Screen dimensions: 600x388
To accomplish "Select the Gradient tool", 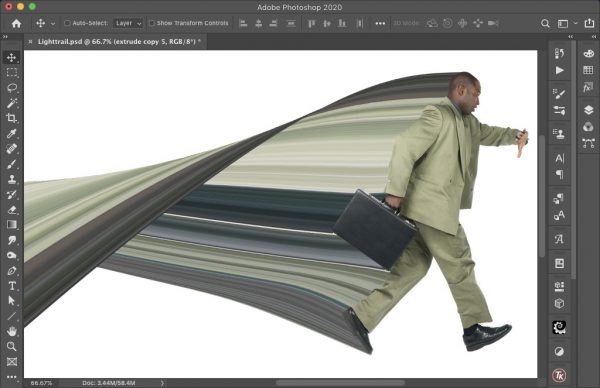I will 11,225.
